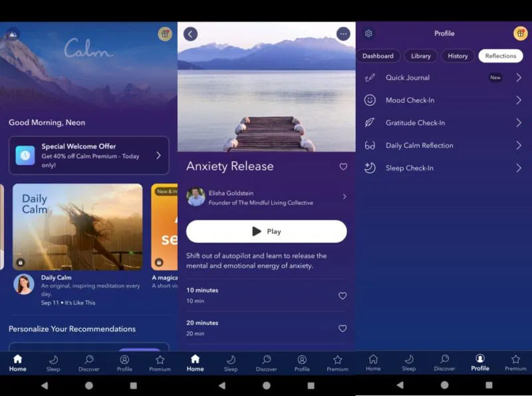This screenshot has height=396, width=532.
Task: Tap Home in the middle screen's bottom bar
Action: [x=195, y=363]
